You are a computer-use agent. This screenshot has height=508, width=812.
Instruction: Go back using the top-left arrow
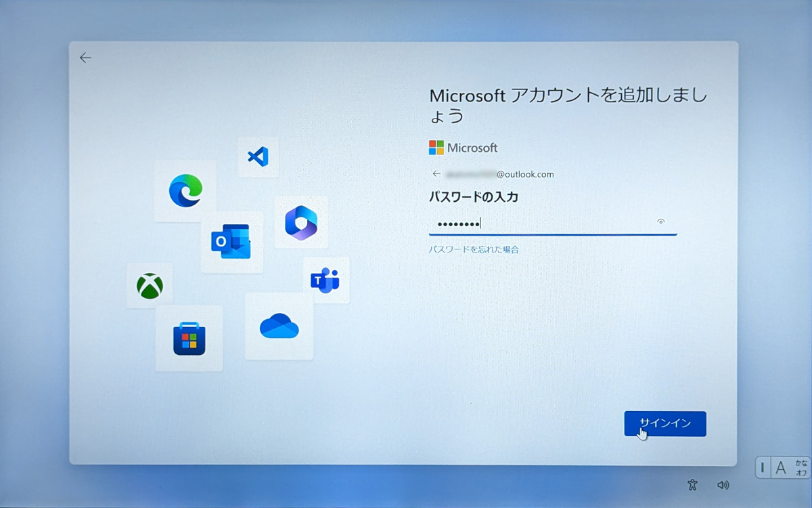click(85, 58)
